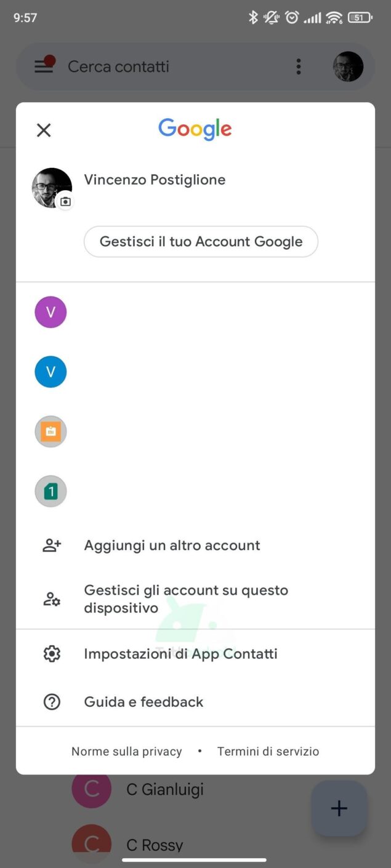
Task: Open 'Norme sulla privacy'
Action: click(126, 751)
